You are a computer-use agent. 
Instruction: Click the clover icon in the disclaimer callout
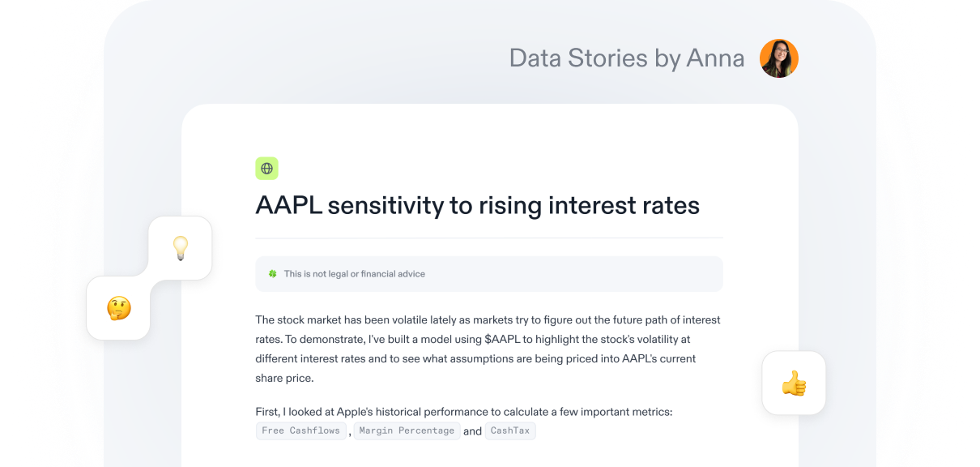click(273, 274)
